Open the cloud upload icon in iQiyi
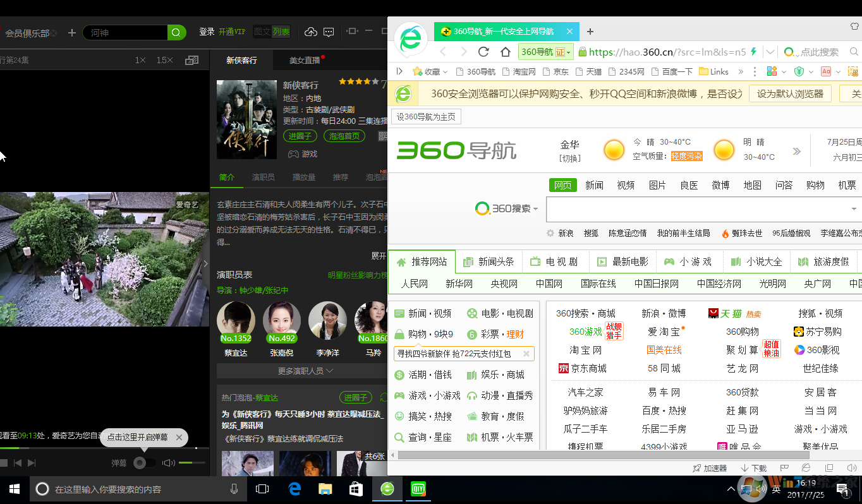Screen dimensions: 862x504 pos(310,32)
